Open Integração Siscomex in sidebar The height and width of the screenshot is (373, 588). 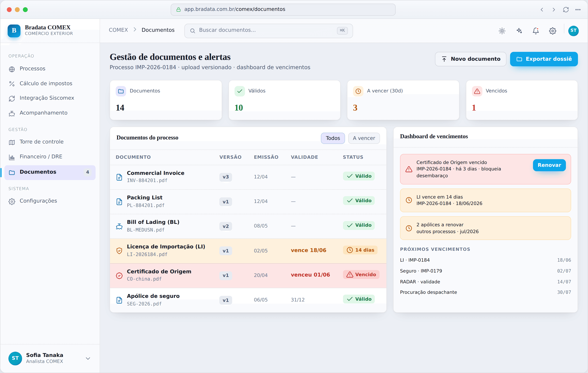pyautogui.click(x=50, y=98)
